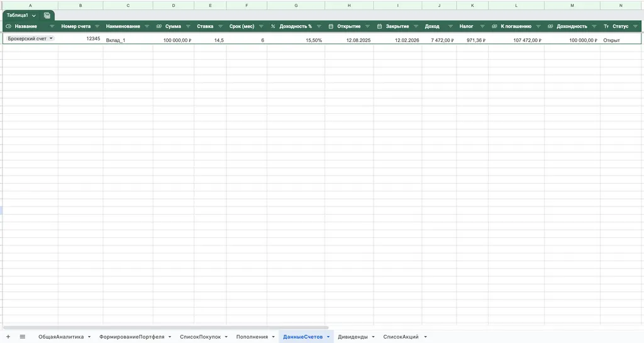Select the cell containing Вклад_1
The image size is (644, 343).
[128, 40]
